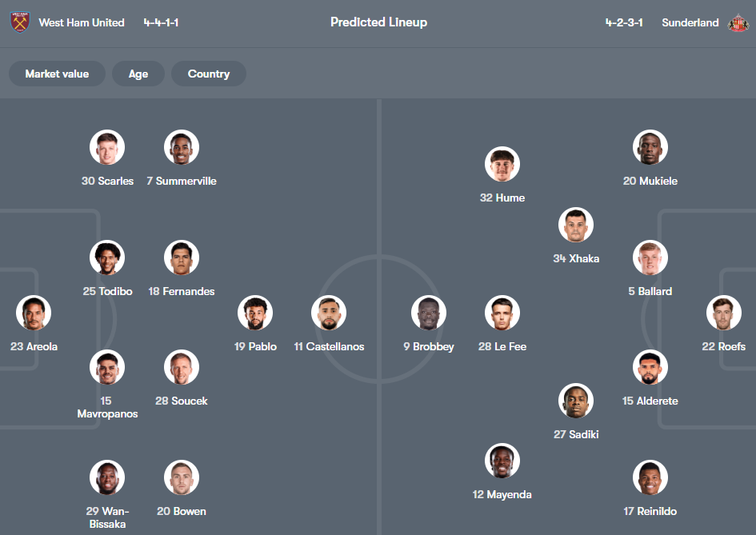Open goalkeeper Areola's player portrait

click(34, 313)
